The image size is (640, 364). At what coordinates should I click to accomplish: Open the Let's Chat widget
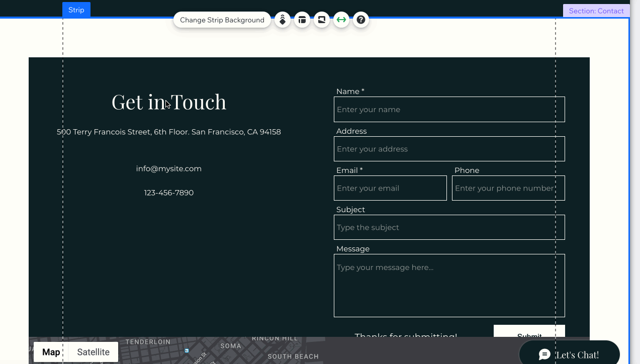coord(569,354)
